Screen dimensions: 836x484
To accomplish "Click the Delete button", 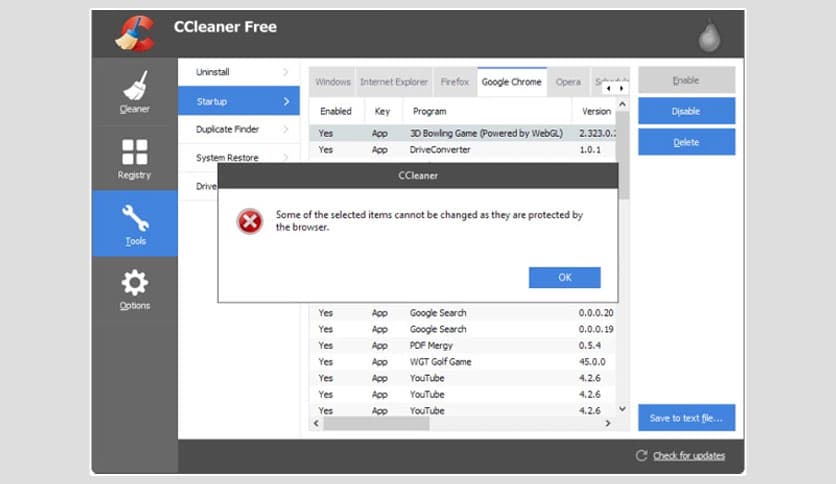I will 686,142.
